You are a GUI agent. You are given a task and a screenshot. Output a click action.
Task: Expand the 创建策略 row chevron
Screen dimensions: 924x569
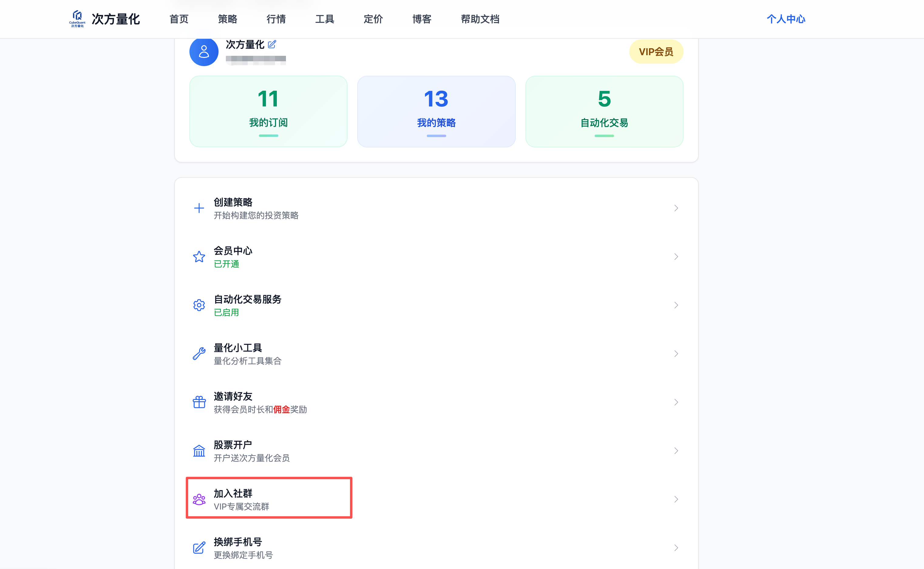tap(676, 208)
